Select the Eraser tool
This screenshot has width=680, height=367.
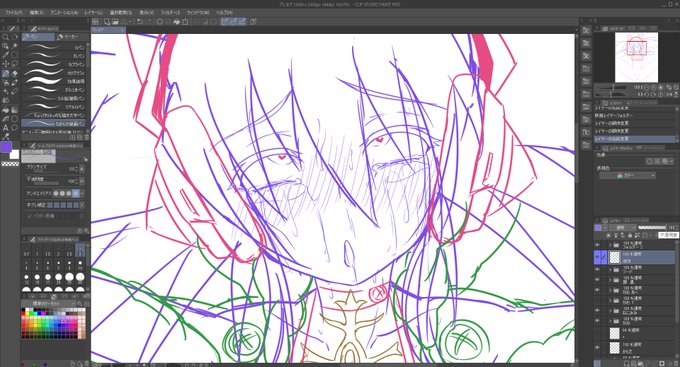pos(15,73)
